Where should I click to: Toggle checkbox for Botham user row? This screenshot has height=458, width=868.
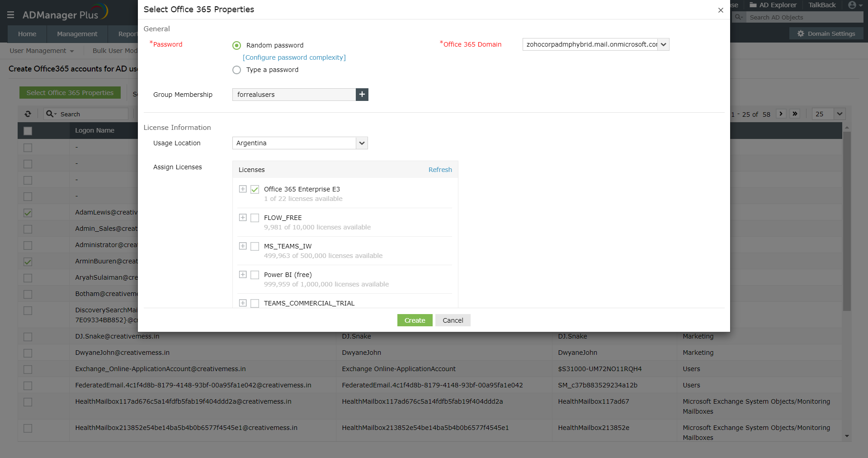pos(28,294)
